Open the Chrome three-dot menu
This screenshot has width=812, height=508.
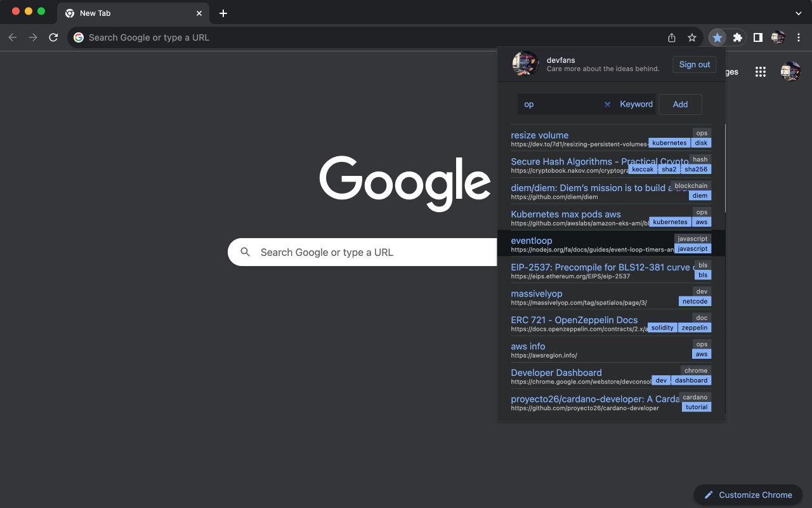799,37
